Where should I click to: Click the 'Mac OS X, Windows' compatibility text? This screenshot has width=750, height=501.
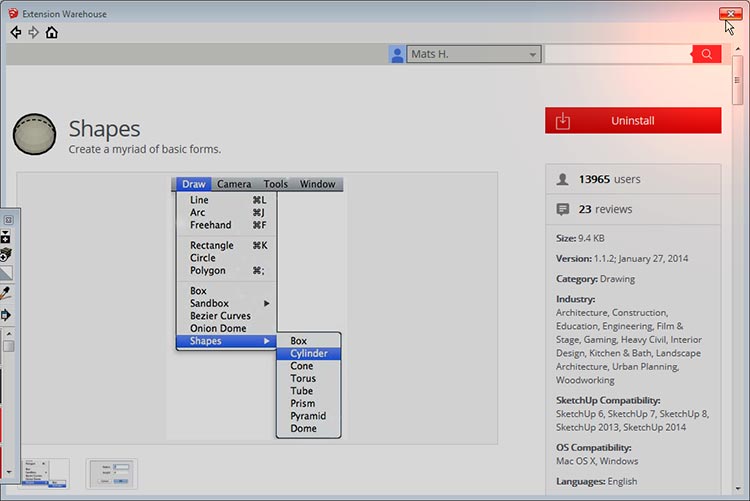597,461
